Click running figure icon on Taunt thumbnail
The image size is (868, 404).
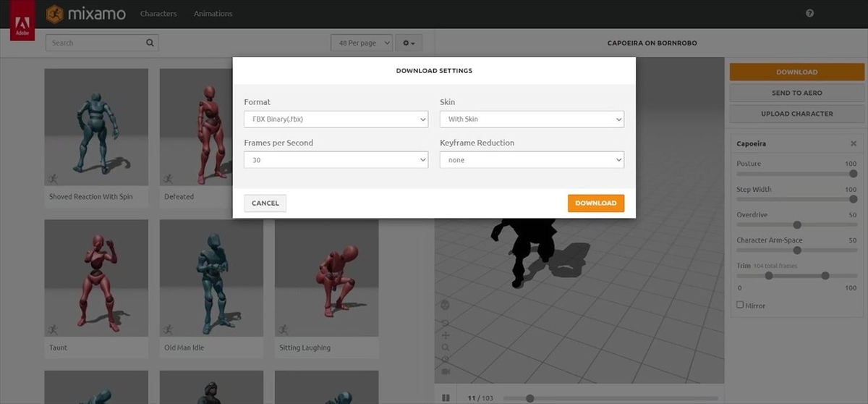(x=54, y=329)
